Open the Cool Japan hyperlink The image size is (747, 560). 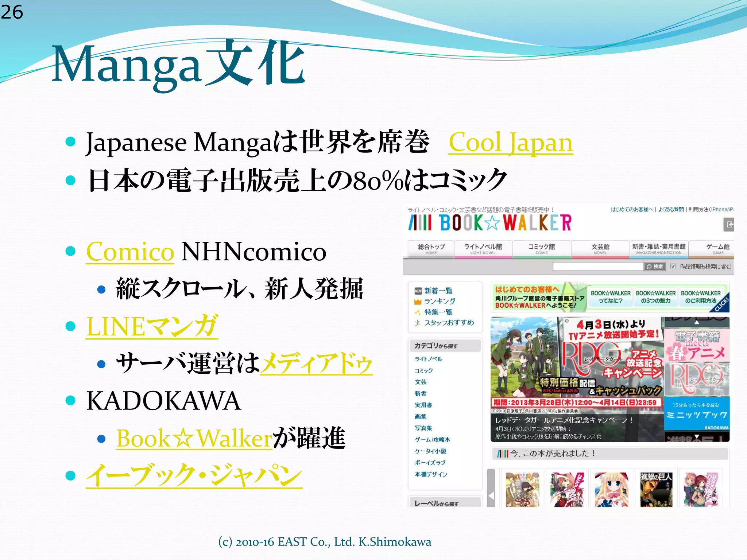[511, 142]
